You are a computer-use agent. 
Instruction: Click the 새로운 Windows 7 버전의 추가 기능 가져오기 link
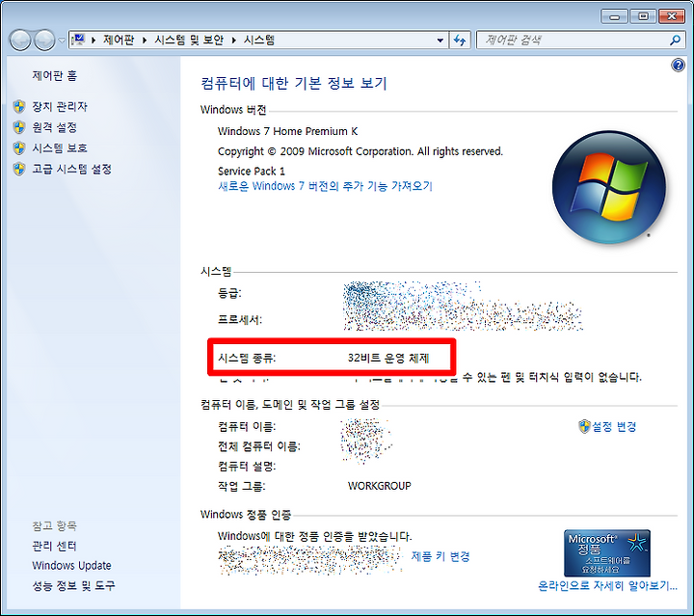[x=326, y=186]
